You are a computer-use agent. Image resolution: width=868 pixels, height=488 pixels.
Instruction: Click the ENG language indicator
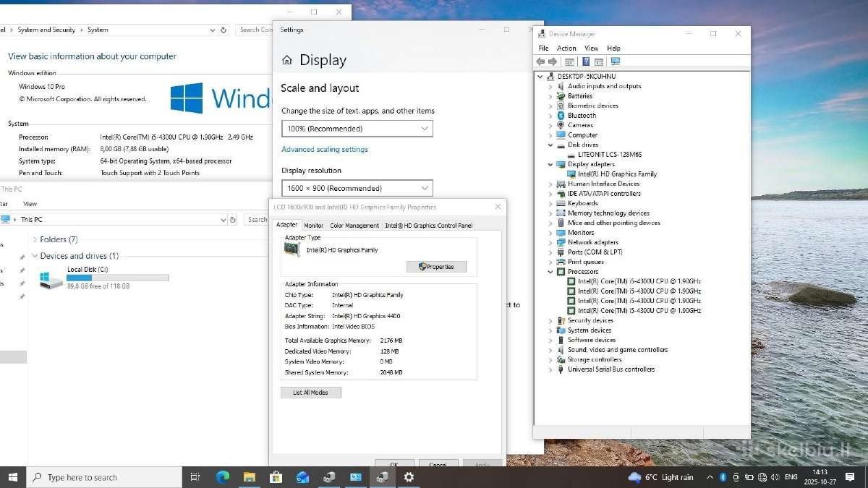791,477
